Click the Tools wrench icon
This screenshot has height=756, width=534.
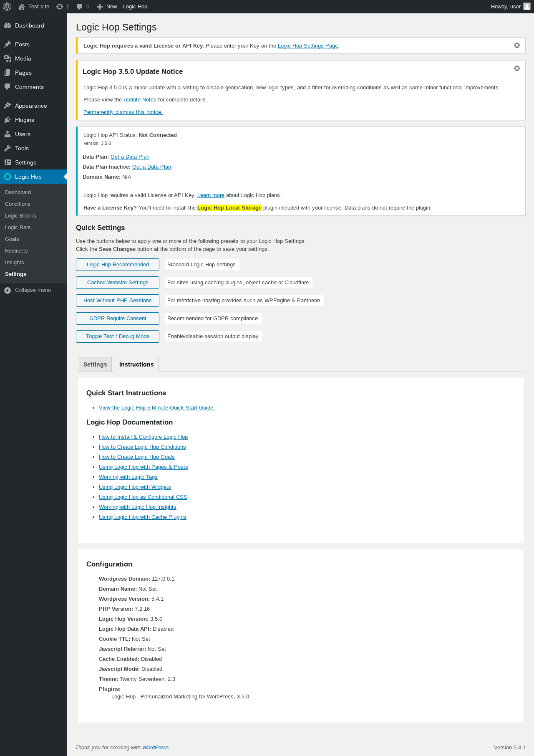(8, 148)
